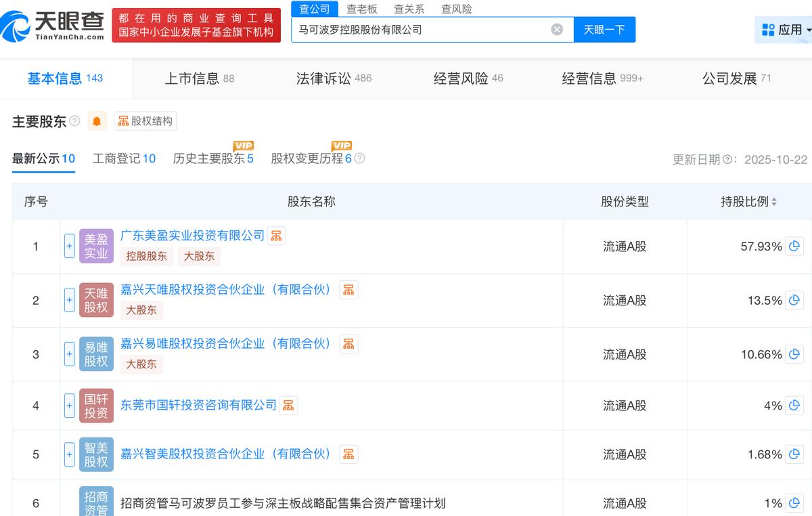Click the help icon next to 主要股东
This screenshot has height=516, width=812.
[74, 121]
